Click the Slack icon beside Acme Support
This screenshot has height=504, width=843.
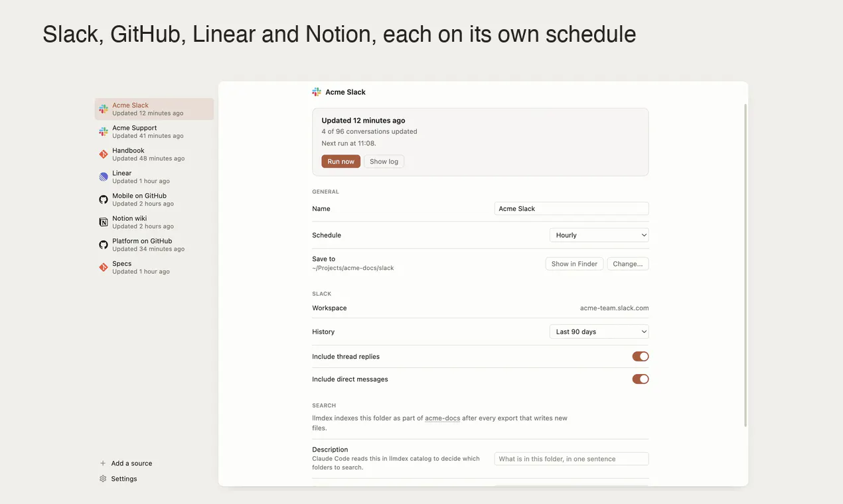104,131
